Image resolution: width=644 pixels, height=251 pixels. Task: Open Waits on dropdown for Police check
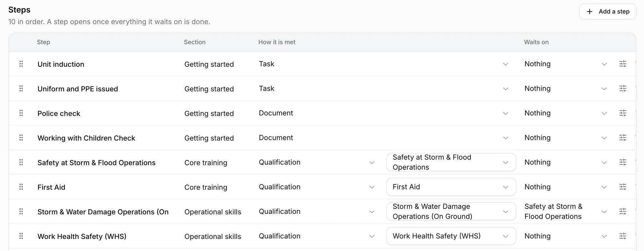(x=566, y=113)
